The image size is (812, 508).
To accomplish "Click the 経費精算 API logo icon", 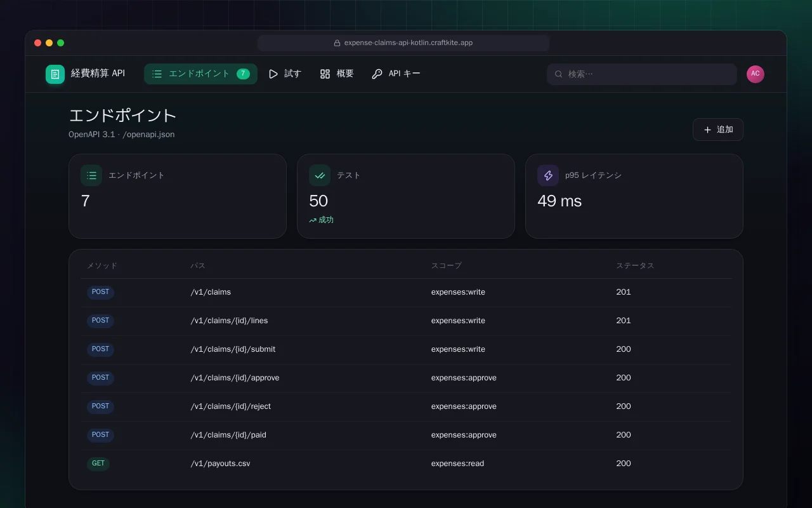I will (55, 74).
